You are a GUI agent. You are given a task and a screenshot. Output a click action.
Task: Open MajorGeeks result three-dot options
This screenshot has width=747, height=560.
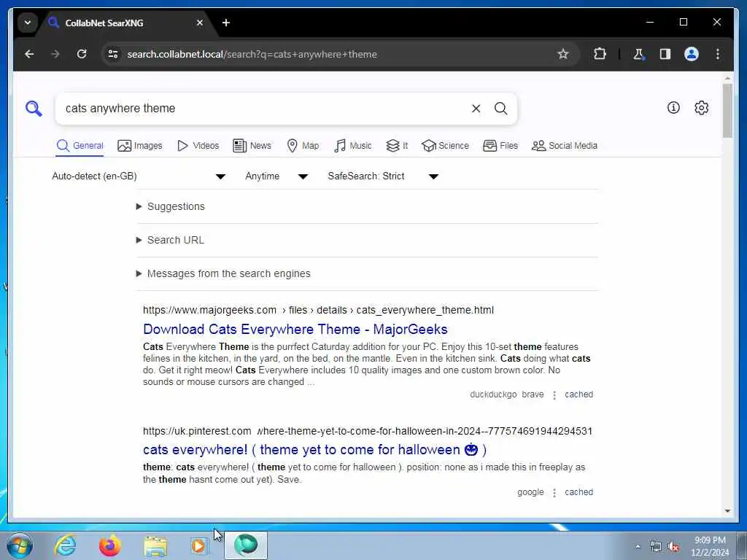[x=554, y=394]
